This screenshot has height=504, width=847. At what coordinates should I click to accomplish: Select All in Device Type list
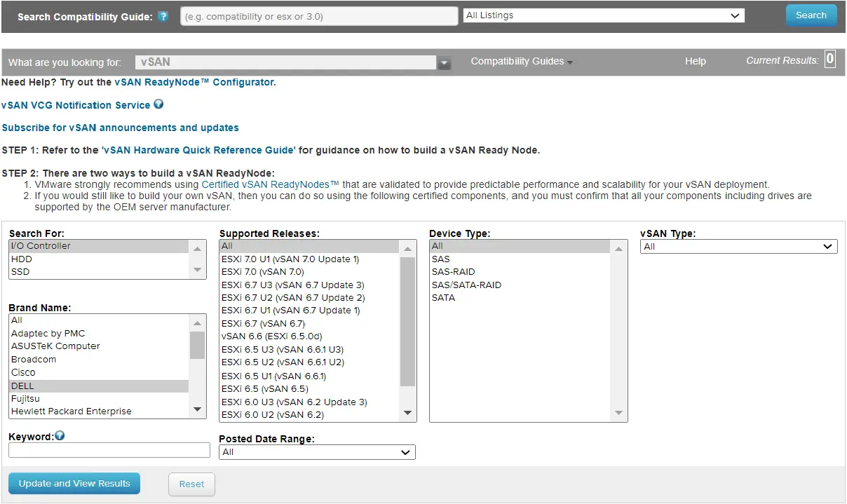coord(520,246)
